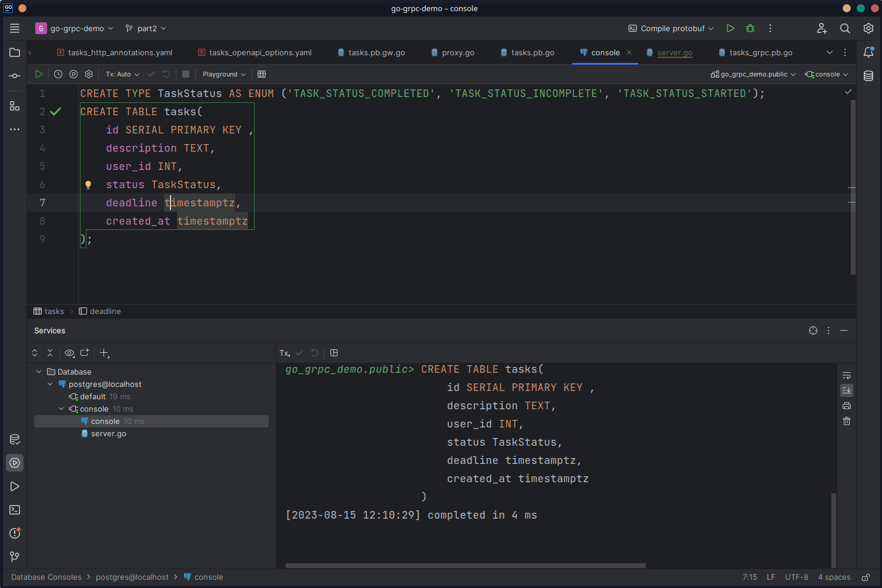Toggle soft-wrap in the output panel
The image size is (882, 588).
847,375
